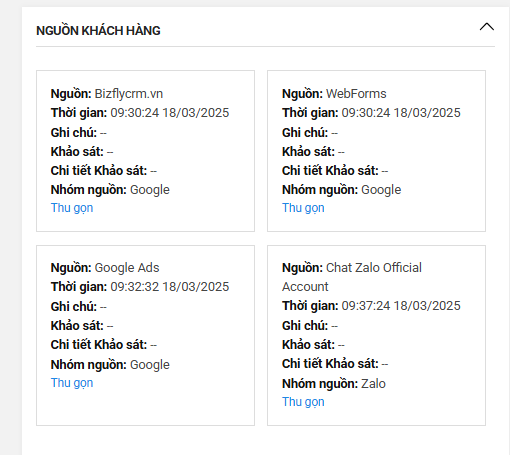The image size is (510, 455).
Task: Click Nhóm nguồn Google in the WebForms card
Action: pos(341,190)
